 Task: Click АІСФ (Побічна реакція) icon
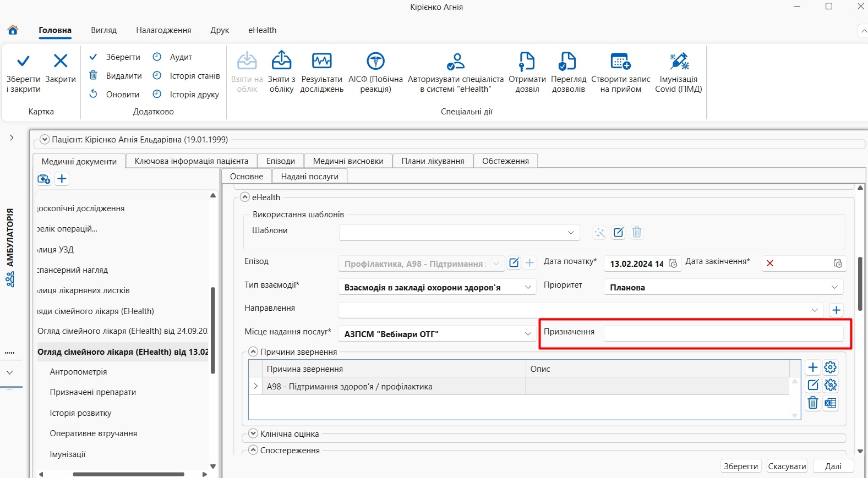click(x=376, y=61)
